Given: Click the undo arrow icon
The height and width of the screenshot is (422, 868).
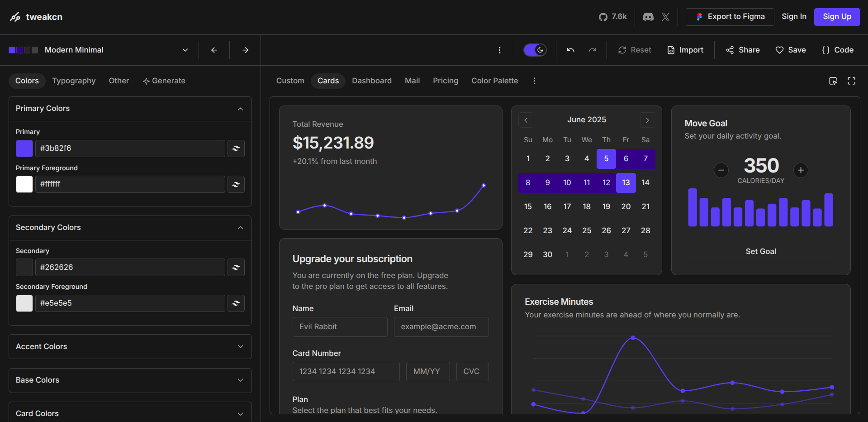Looking at the screenshot, I should click(x=570, y=50).
